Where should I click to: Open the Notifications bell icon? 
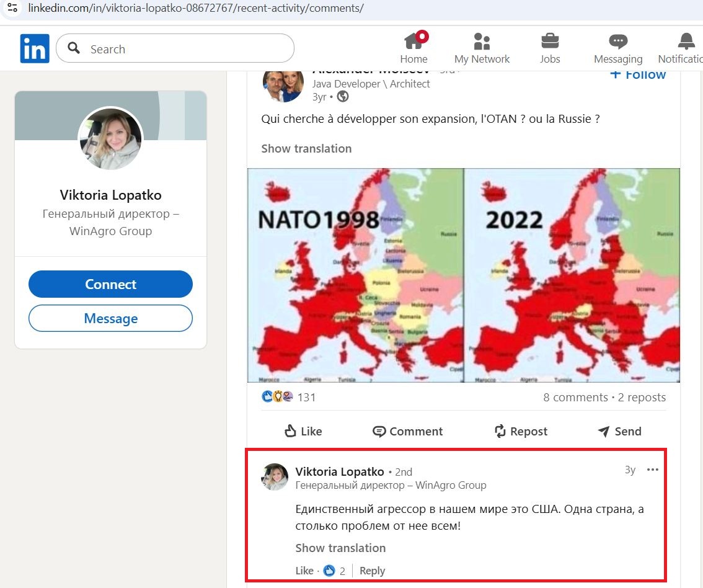686,42
